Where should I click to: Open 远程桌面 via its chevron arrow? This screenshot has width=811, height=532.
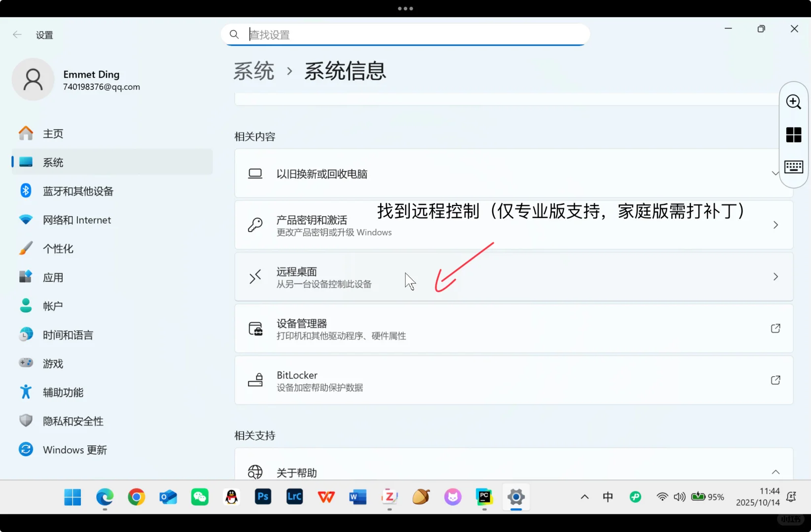(776, 277)
